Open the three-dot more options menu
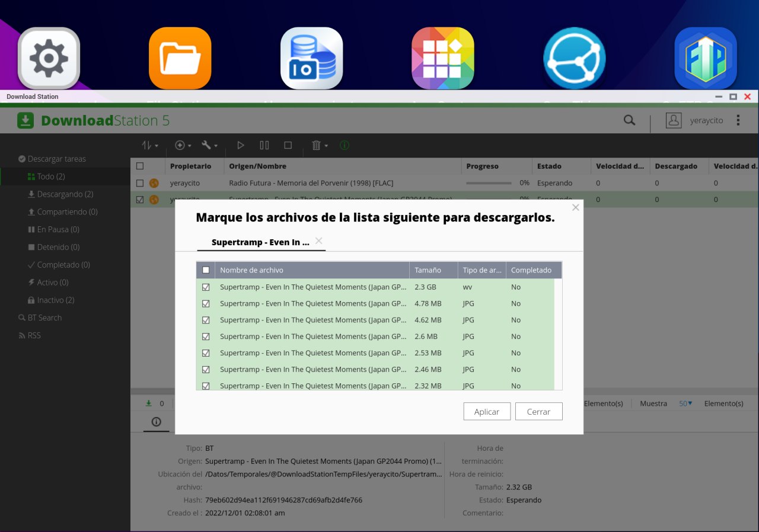Screen dimensions: 759x532 pos(738,120)
